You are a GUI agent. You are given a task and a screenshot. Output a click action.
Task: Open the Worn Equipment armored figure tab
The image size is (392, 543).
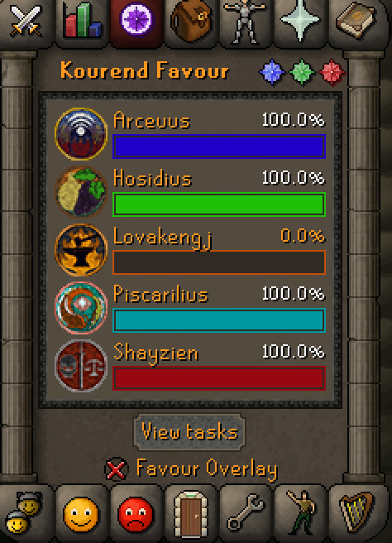245,22
